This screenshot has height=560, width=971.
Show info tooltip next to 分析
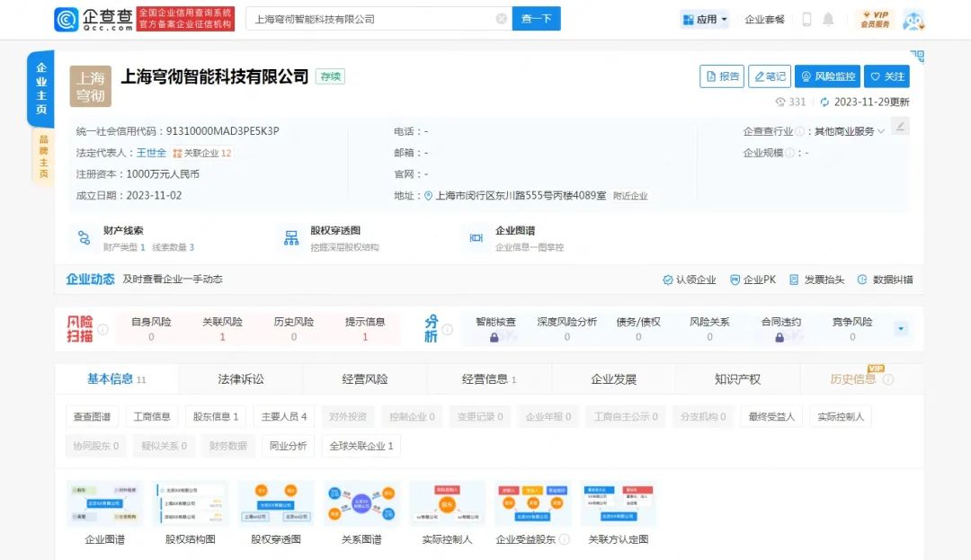(447, 329)
